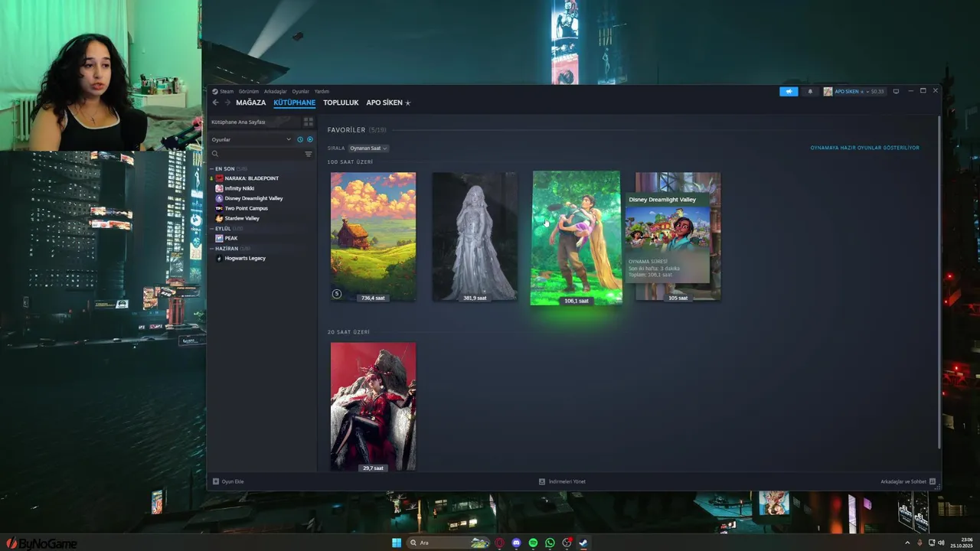Click the NARAKA: BLADEPOINT game icon
This screenshot has height=551, width=980.
(219, 178)
